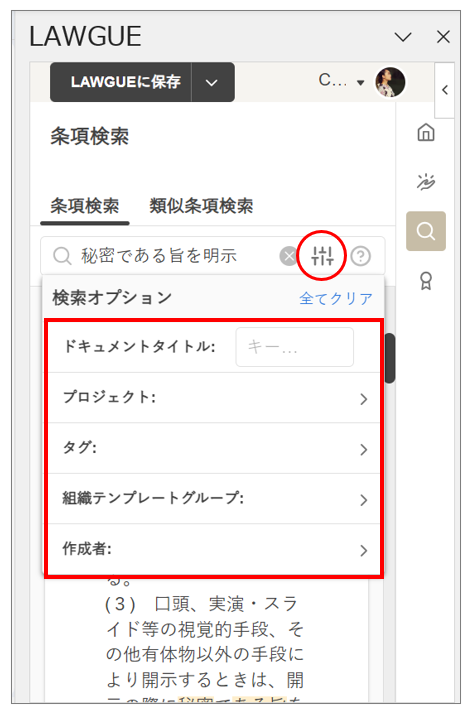
Task: Collapse the side panel with the left chevron
Action: click(x=445, y=90)
